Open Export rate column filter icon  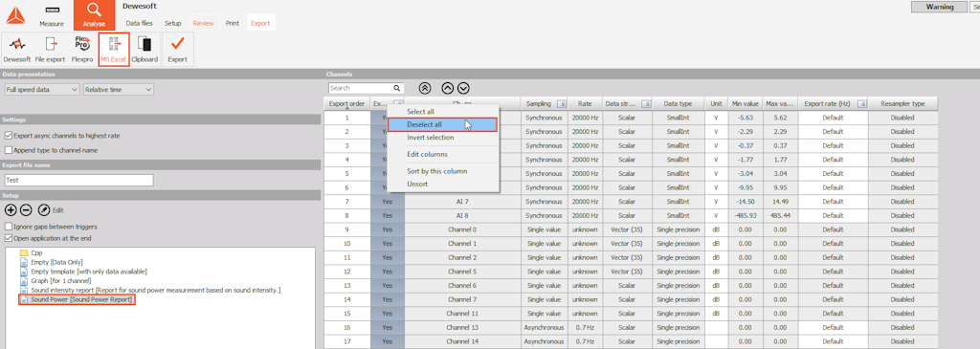(862, 103)
